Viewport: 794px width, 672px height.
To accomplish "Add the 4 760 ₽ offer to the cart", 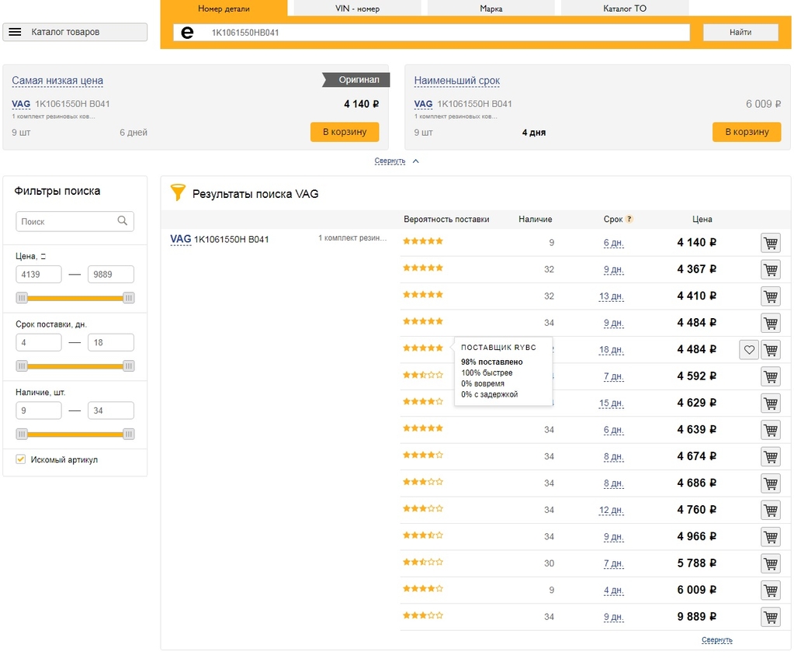I will [x=771, y=510].
